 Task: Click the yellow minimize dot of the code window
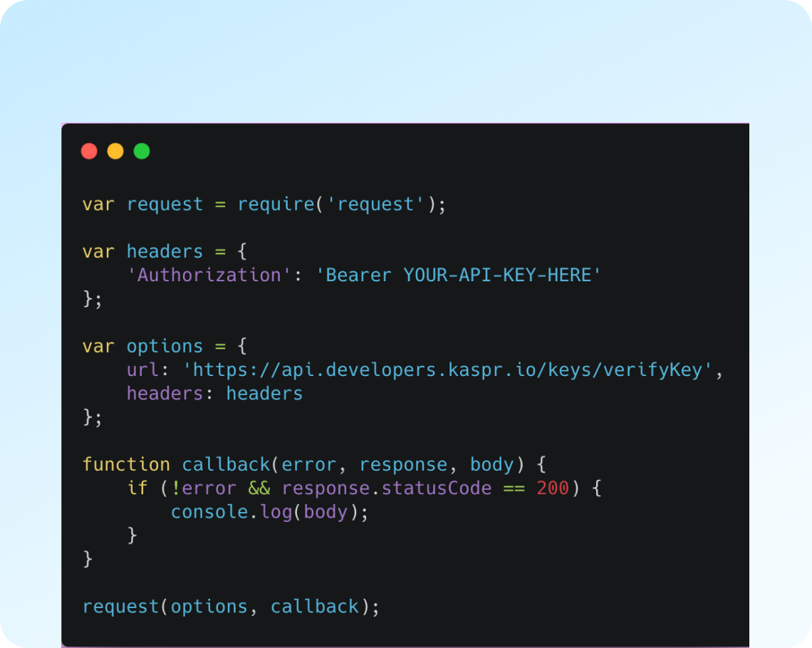tap(115, 151)
